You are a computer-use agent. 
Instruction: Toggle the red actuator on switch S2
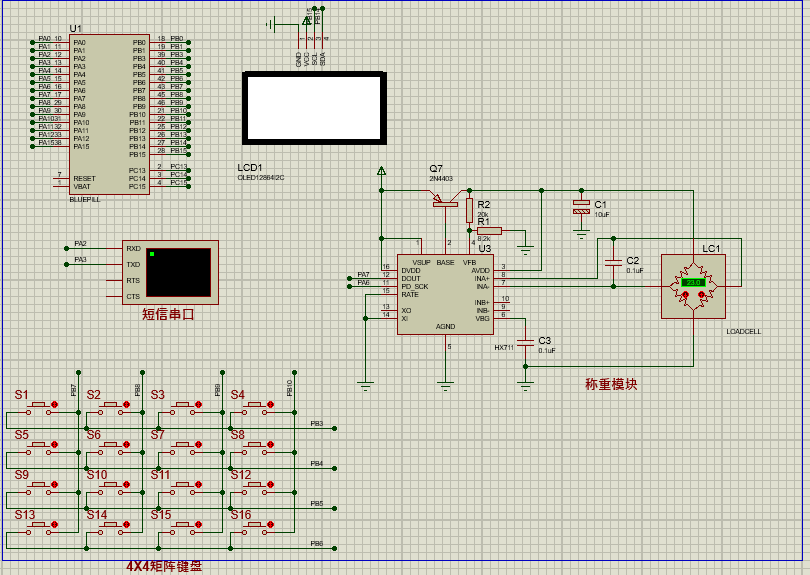127,405
